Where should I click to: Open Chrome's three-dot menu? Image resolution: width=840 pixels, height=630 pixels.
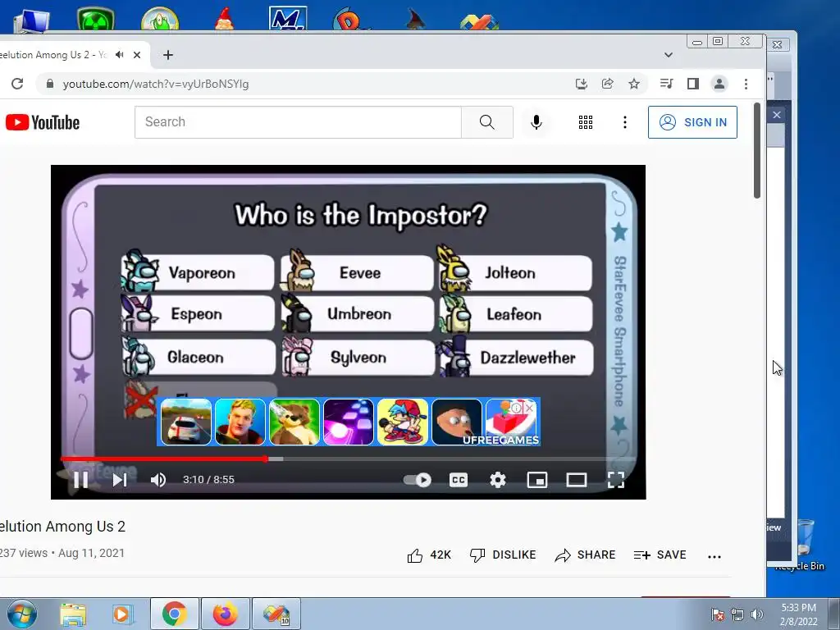pyautogui.click(x=746, y=84)
